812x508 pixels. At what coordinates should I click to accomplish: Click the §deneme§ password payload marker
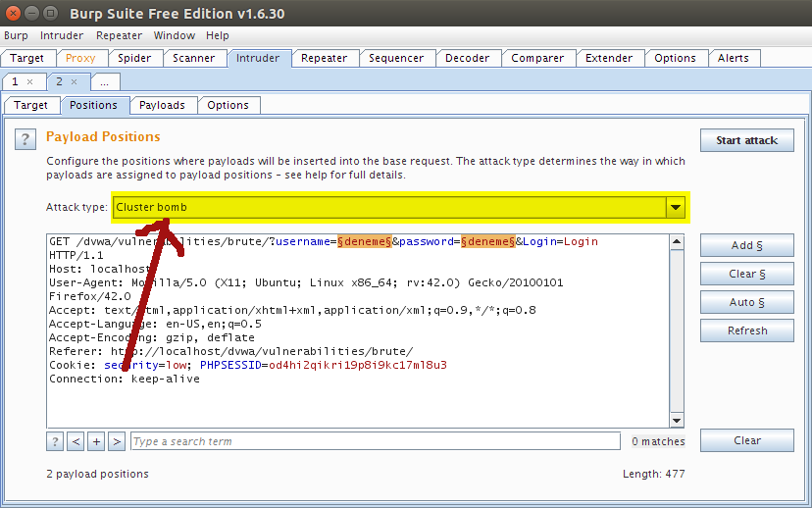click(x=488, y=242)
